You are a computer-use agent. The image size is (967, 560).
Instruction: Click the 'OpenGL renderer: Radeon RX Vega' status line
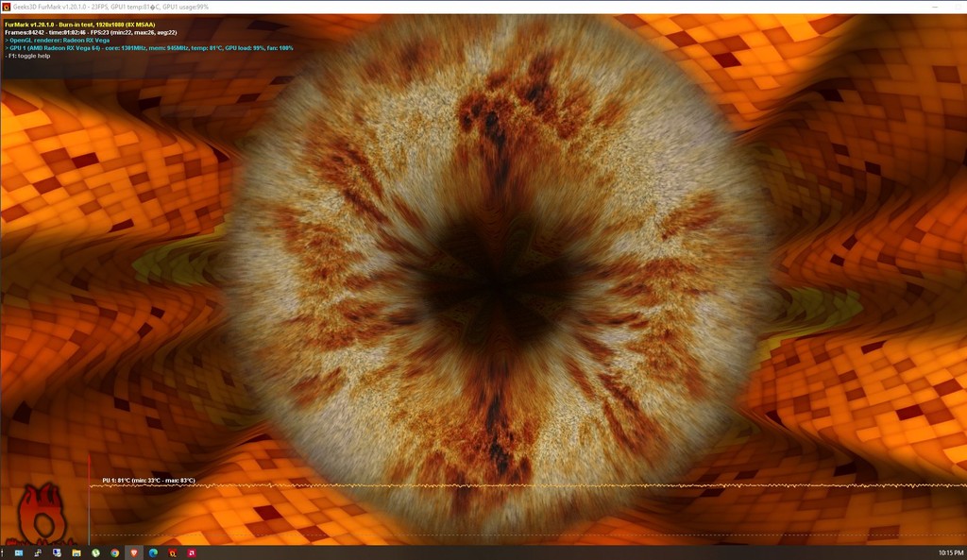coord(57,42)
